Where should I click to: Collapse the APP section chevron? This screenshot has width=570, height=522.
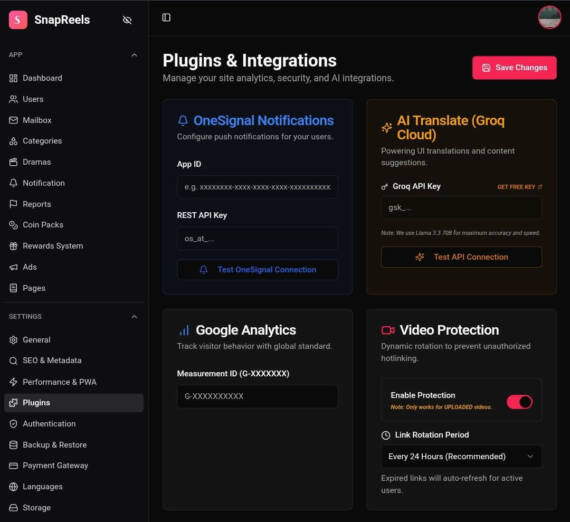pos(134,55)
